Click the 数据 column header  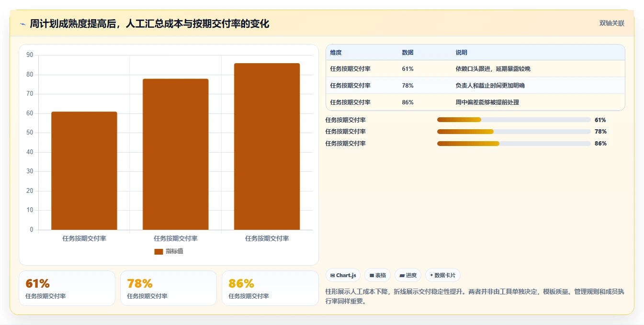coord(408,53)
